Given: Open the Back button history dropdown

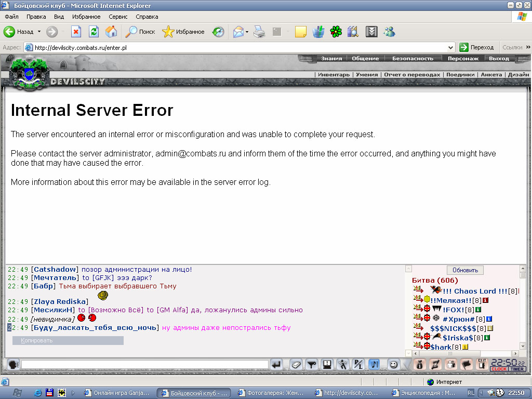Looking at the screenshot, I should point(39,32).
